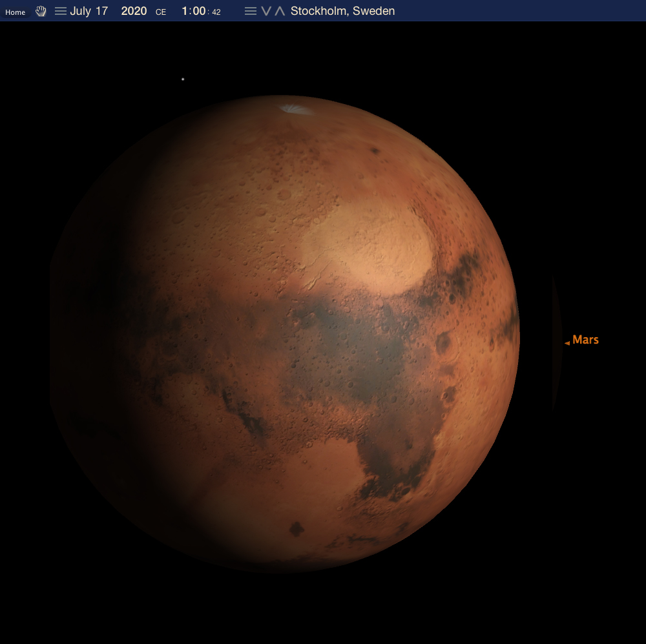This screenshot has width=646, height=644.
Task: Click the small star above Mars
Action: (x=183, y=79)
